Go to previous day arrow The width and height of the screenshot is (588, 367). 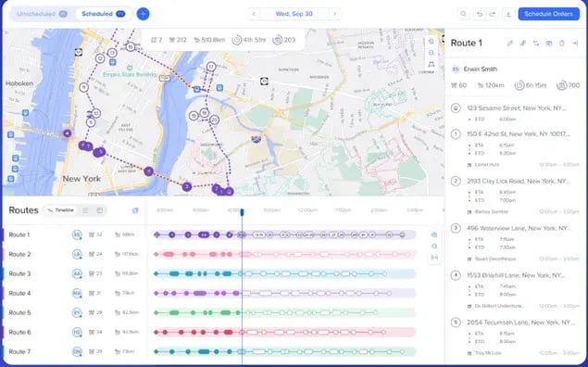coord(254,14)
